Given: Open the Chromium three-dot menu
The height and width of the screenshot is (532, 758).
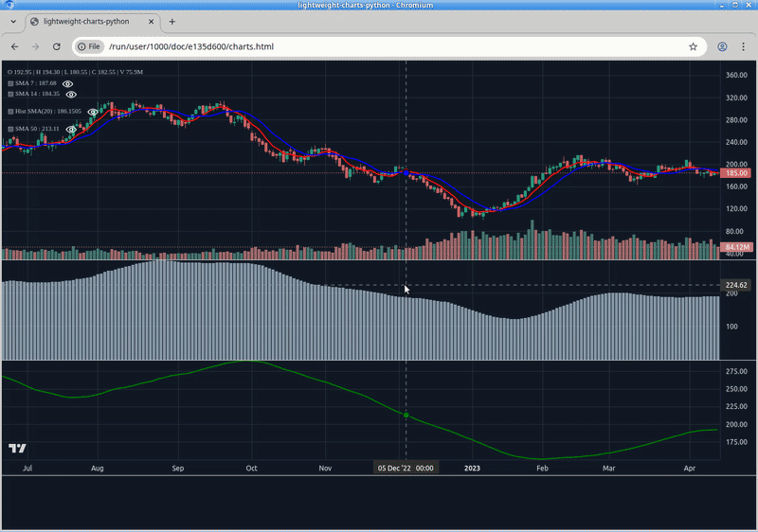Looking at the screenshot, I should tap(743, 46).
